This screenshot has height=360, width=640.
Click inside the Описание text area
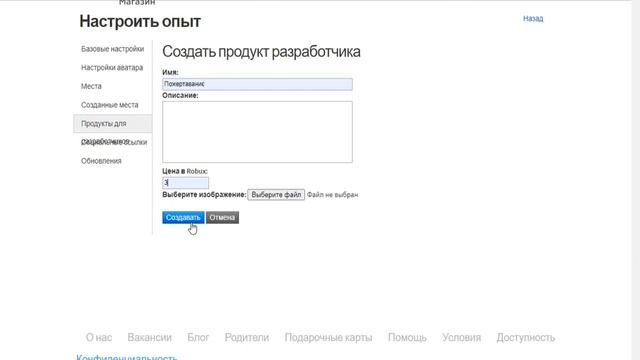click(x=257, y=132)
